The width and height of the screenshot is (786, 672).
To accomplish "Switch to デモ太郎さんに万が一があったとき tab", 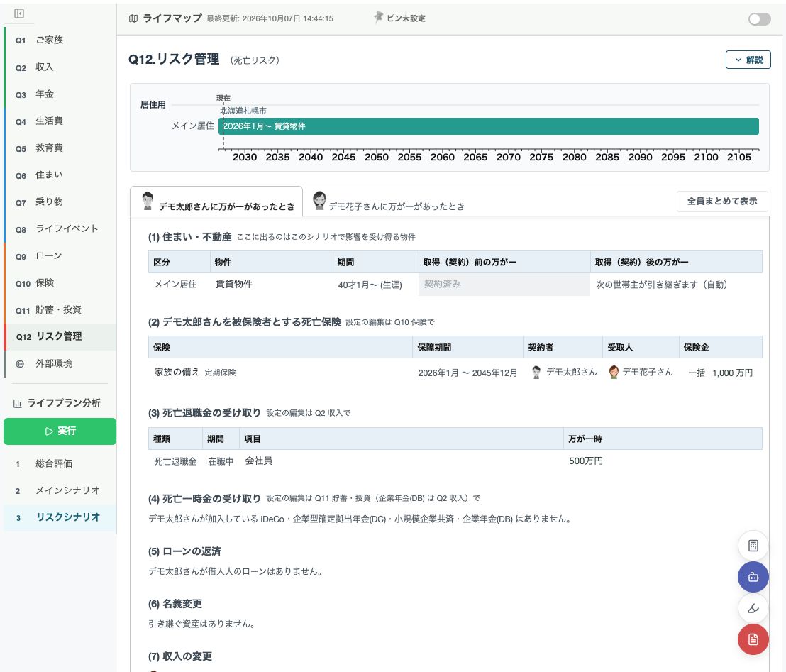I will [216, 202].
